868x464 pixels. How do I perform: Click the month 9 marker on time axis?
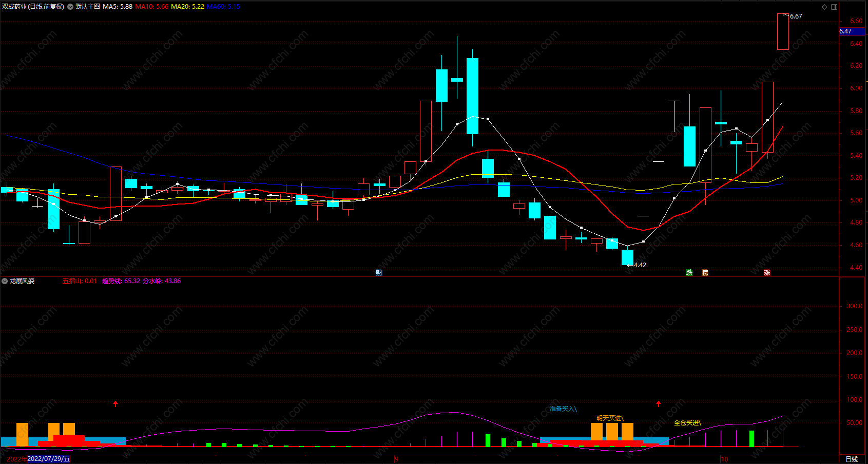(x=396, y=459)
